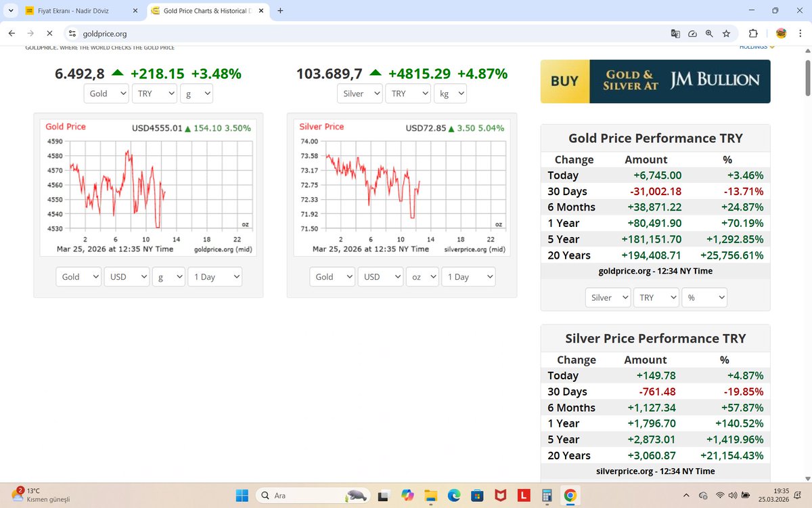Open the 1 Day range dropdown below Gold chart
812x508 pixels.
(x=215, y=276)
